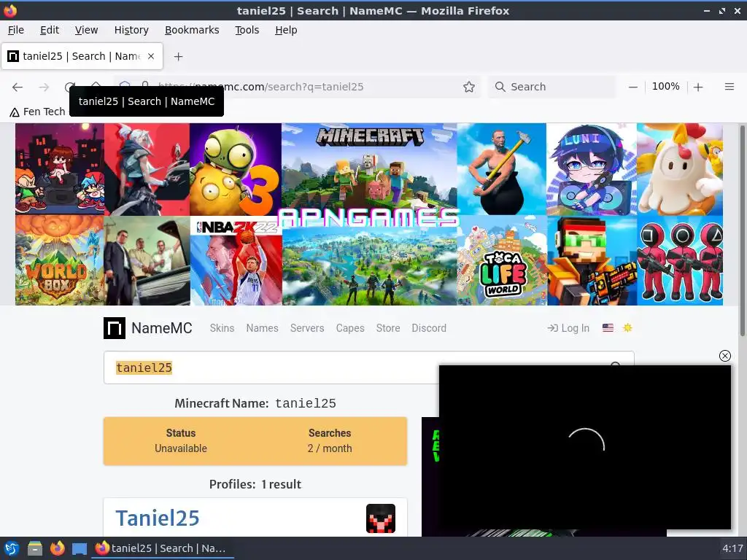Click the Pixel Gun blocky character thumbnail
The image size is (747, 560).
592,261
